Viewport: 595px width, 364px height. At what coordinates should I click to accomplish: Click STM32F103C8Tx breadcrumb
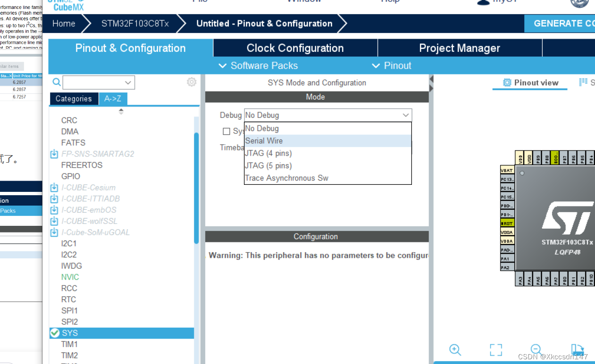[x=135, y=24]
